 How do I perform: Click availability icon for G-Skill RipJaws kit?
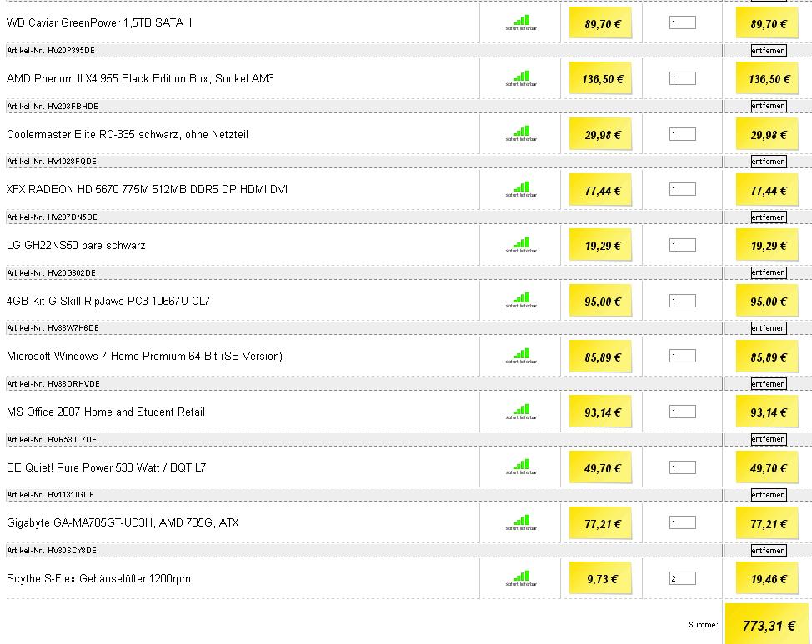(521, 300)
